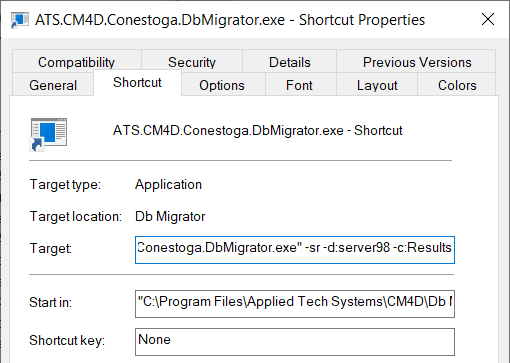Click the Db Migrator target location text

click(x=170, y=217)
